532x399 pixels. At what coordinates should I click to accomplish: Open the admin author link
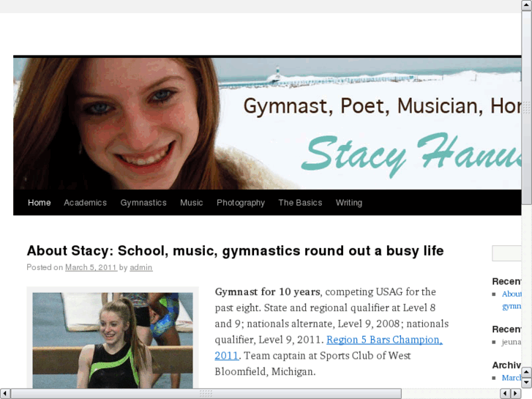pyautogui.click(x=141, y=267)
